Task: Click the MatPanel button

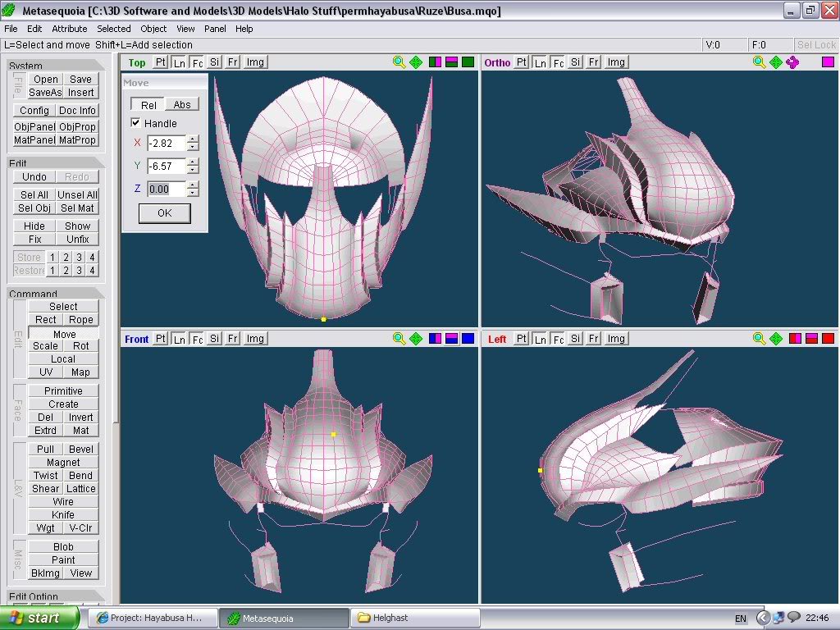Action: tap(34, 140)
